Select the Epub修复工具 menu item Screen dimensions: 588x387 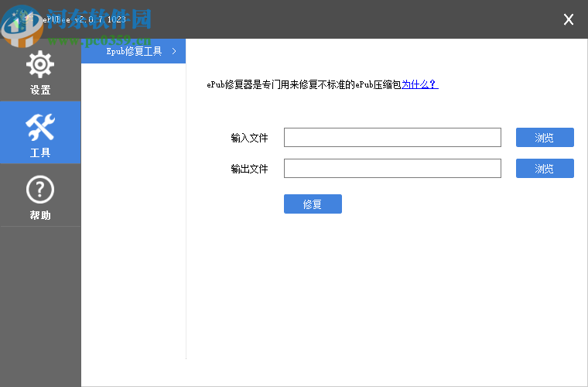pyautogui.click(x=134, y=51)
